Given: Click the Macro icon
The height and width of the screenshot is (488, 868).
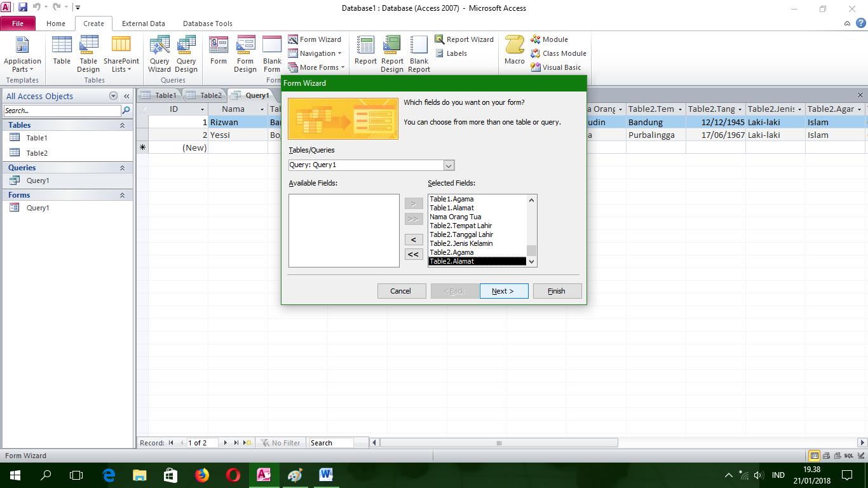Looking at the screenshot, I should (x=514, y=51).
